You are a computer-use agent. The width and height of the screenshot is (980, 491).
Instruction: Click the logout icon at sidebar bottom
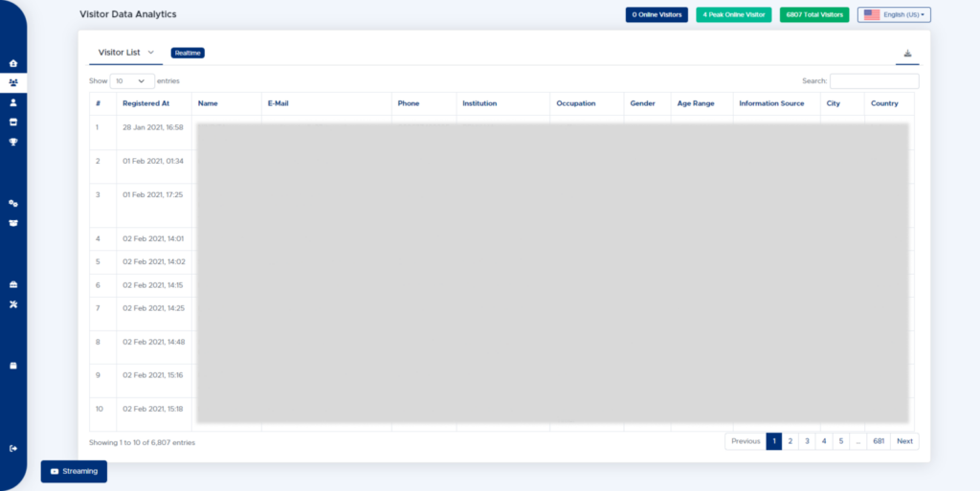tap(13, 448)
